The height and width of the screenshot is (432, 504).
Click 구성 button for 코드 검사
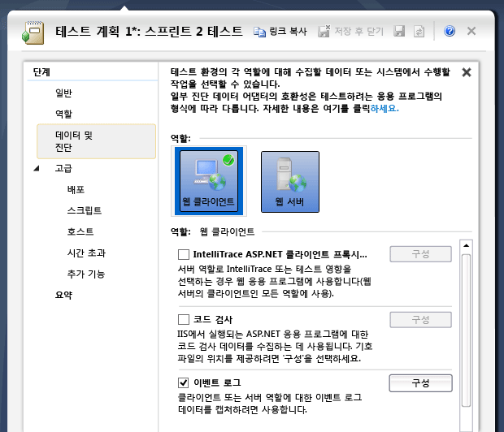[421, 320]
